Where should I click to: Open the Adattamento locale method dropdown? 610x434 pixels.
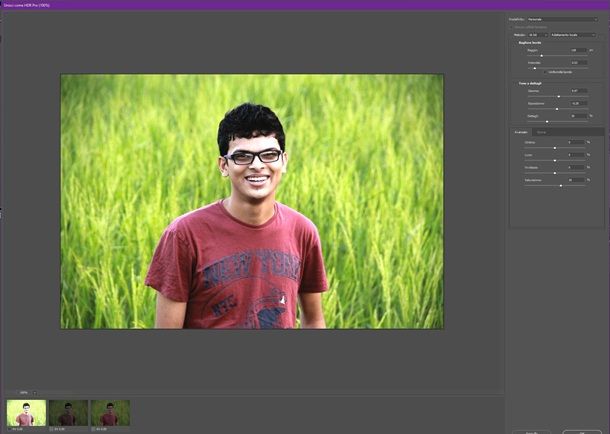click(572, 34)
